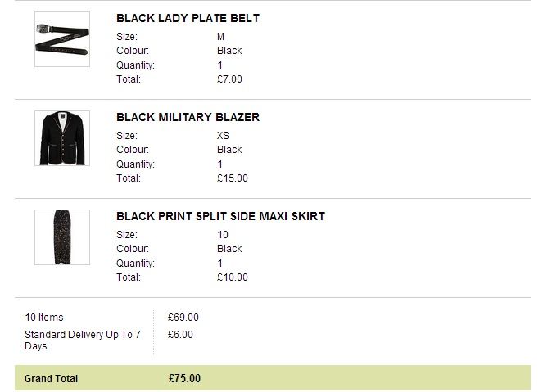Select the belt size value M
Screen dimensions: 543x392
pos(220,37)
